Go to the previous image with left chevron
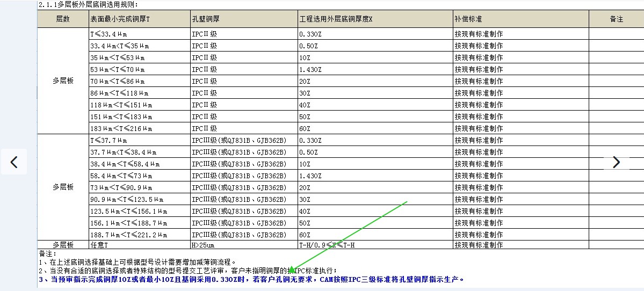 tap(14, 162)
